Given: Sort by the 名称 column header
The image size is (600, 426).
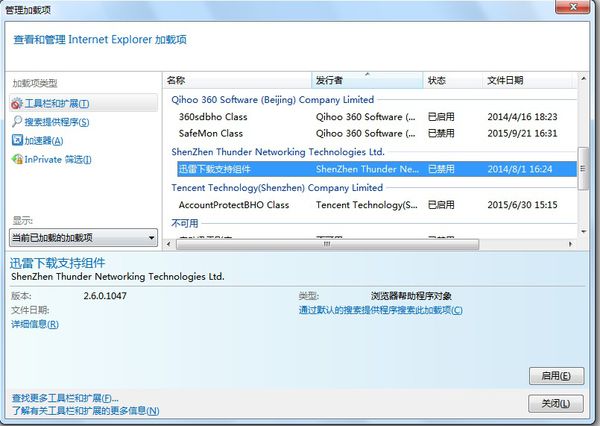Looking at the screenshot, I should [237, 80].
